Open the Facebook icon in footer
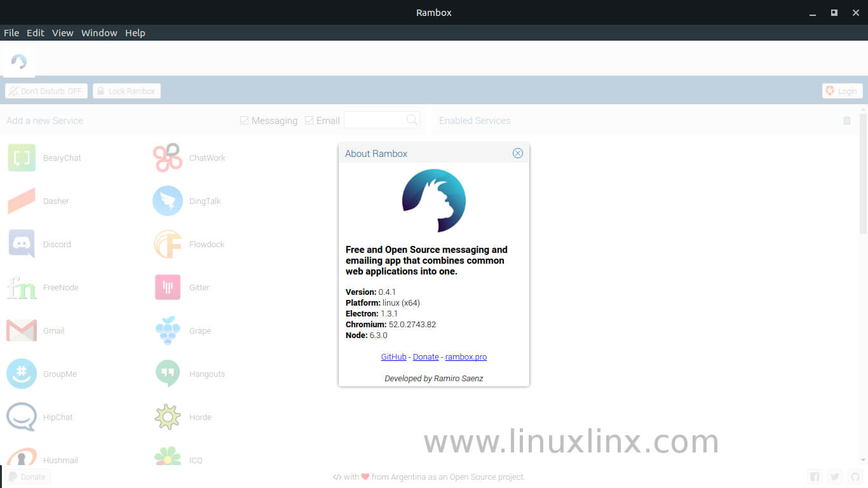This screenshot has width=868, height=488. point(815,477)
